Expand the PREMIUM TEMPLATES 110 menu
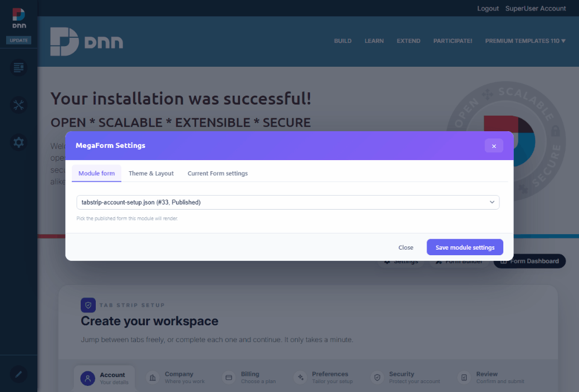This screenshot has width=579, height=392. coord(525,41)
